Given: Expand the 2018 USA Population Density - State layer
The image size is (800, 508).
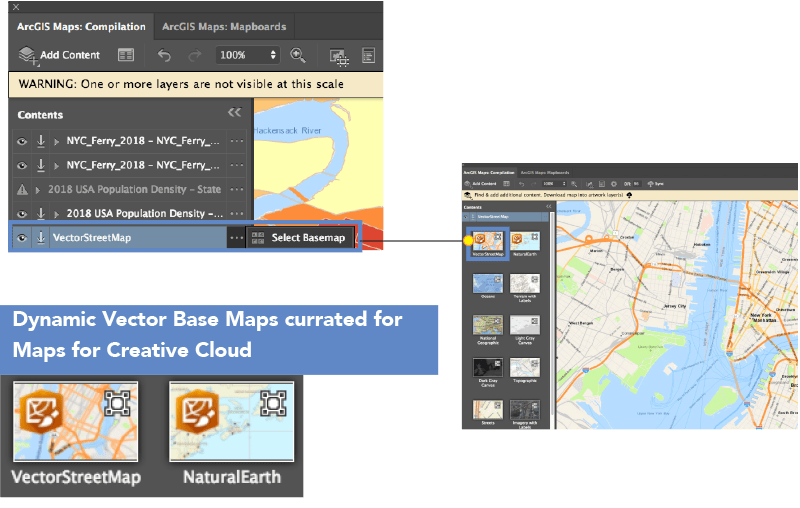Looking at the screenshot, I should 37,190.
